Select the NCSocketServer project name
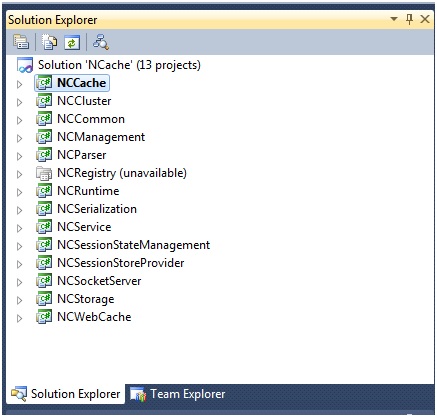 click(99, 281)
